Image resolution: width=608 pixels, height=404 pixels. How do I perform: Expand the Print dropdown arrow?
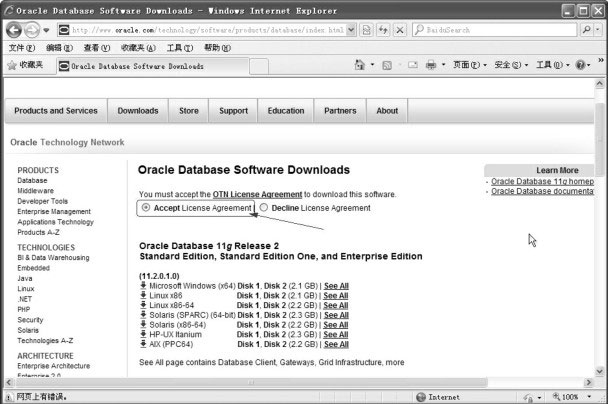tap(443, 65)
